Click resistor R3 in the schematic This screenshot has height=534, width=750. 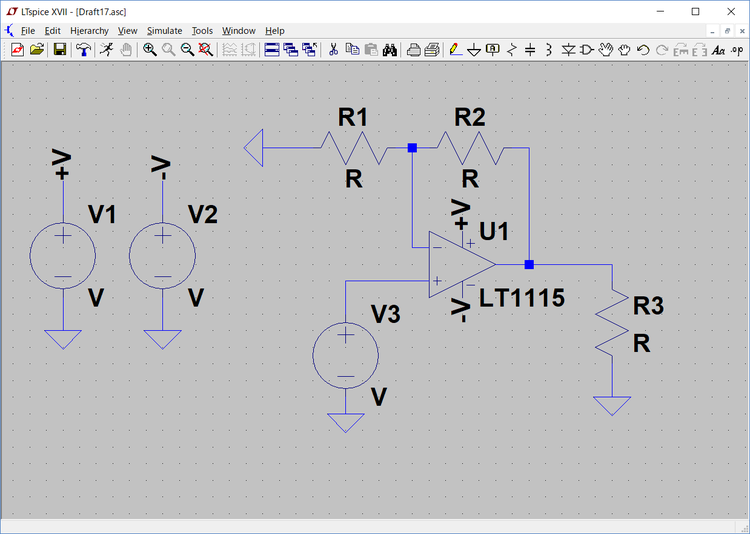click(611, 323)
